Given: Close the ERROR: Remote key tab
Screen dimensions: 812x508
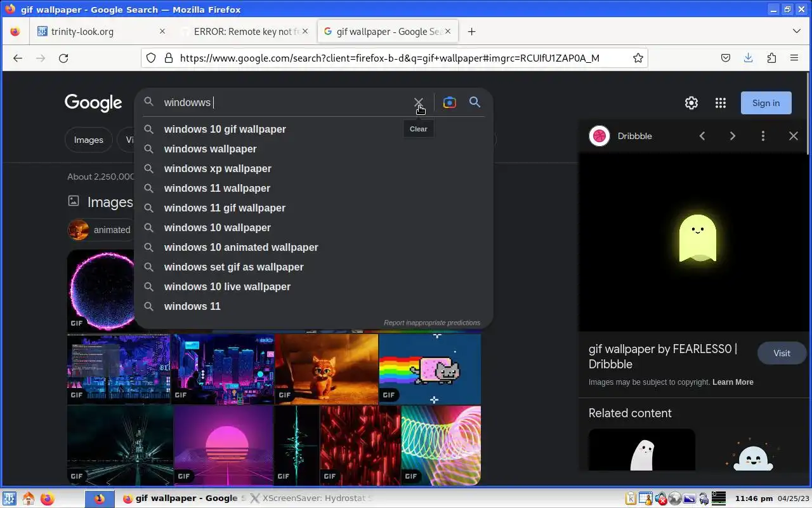Looking at the screenshot, I should click(305, 31).
